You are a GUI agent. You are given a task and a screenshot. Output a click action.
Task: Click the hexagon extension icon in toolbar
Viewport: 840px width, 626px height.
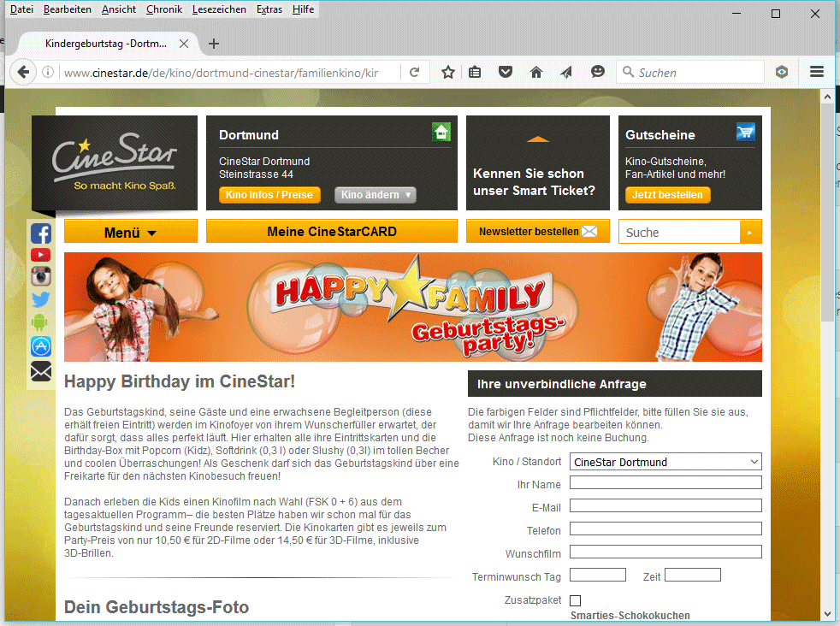[782, 72]
